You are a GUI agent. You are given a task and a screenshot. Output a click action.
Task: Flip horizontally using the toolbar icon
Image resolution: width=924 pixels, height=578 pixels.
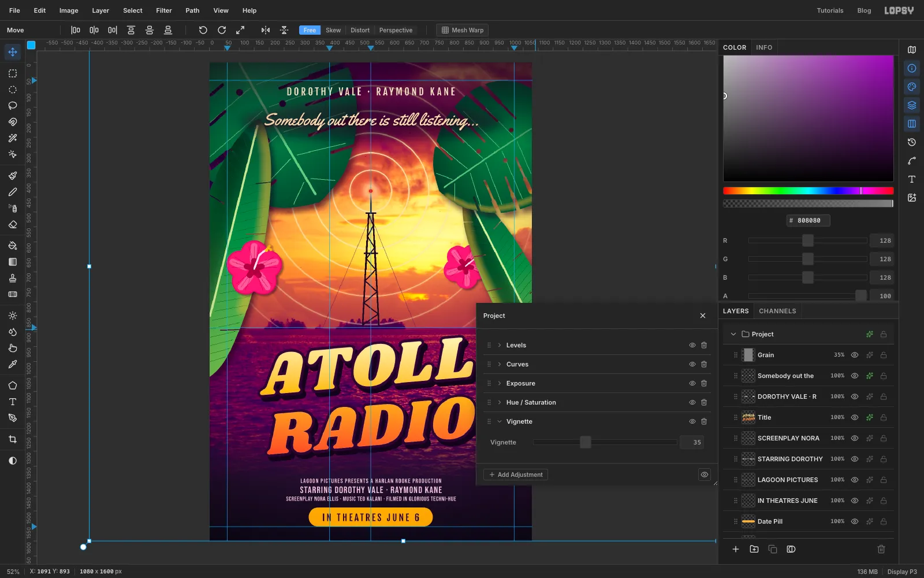[x=266, y=30]
